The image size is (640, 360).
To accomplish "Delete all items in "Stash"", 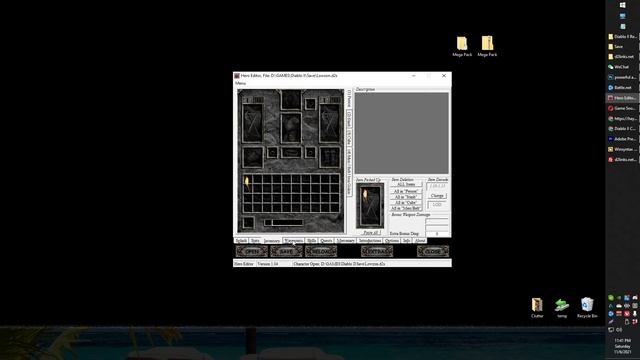I will pyautogui.click(x=406, y=197).
